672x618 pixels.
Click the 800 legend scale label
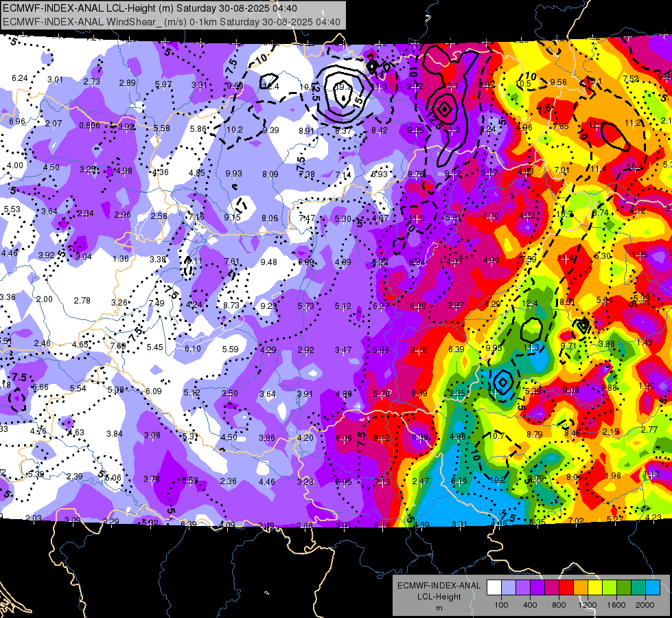click(x=559, y=605)
